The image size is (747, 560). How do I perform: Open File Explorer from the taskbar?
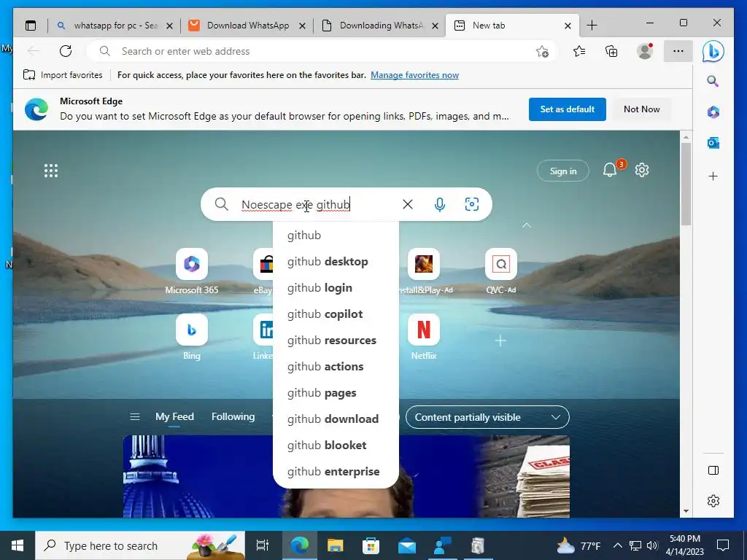[335, 545]
